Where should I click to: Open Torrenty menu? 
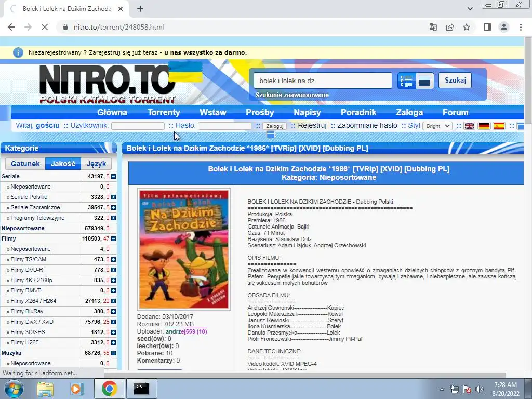(164, 112)
